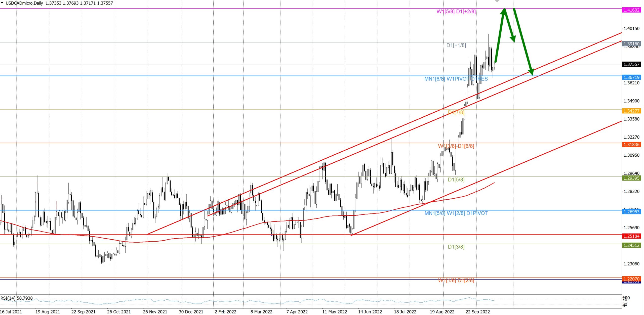Viewport: 644px width, 315px height.
Task: Click the blue 1.26953 price level tag
Action: (631, 212)
